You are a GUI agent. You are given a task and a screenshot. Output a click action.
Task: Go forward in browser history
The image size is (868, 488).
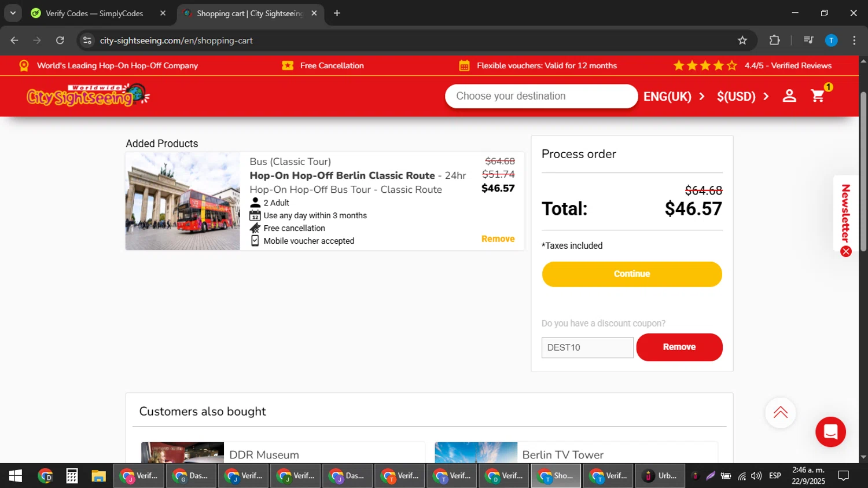[37, 41]
